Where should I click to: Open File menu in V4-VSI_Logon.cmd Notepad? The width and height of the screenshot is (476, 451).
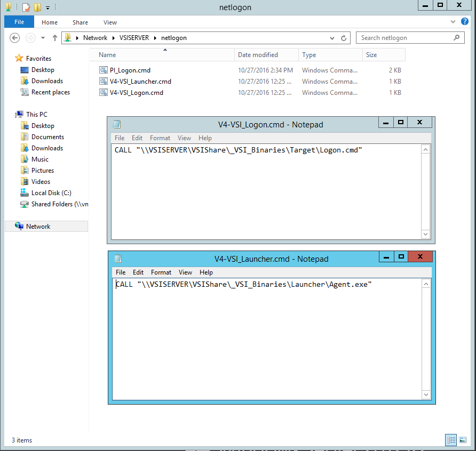coord(120,138)
